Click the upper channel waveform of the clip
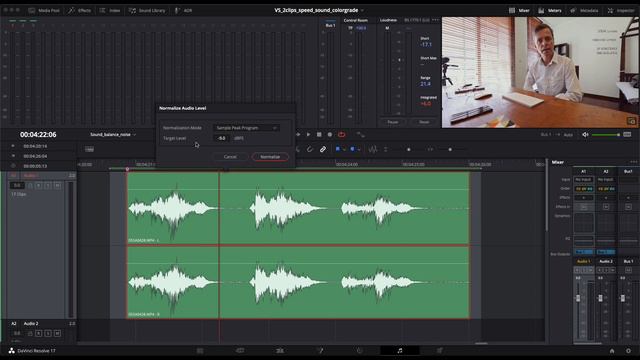The width and height of the screenshot is (640, 360). 298,209
